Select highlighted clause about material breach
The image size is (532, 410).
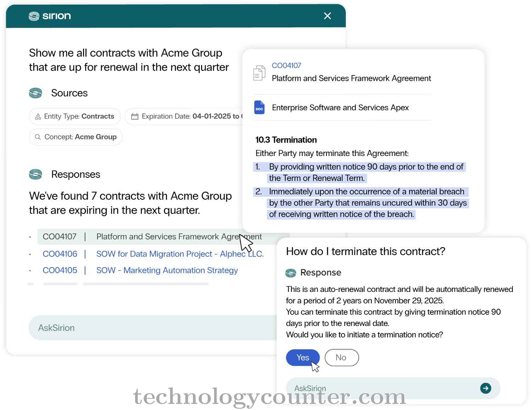(361, 203)
